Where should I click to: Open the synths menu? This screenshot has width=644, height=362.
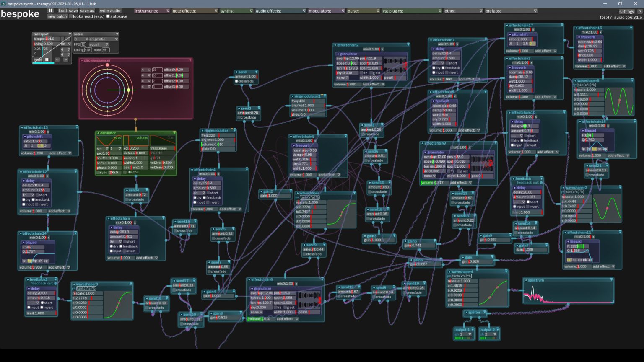(x=236, y=11)
